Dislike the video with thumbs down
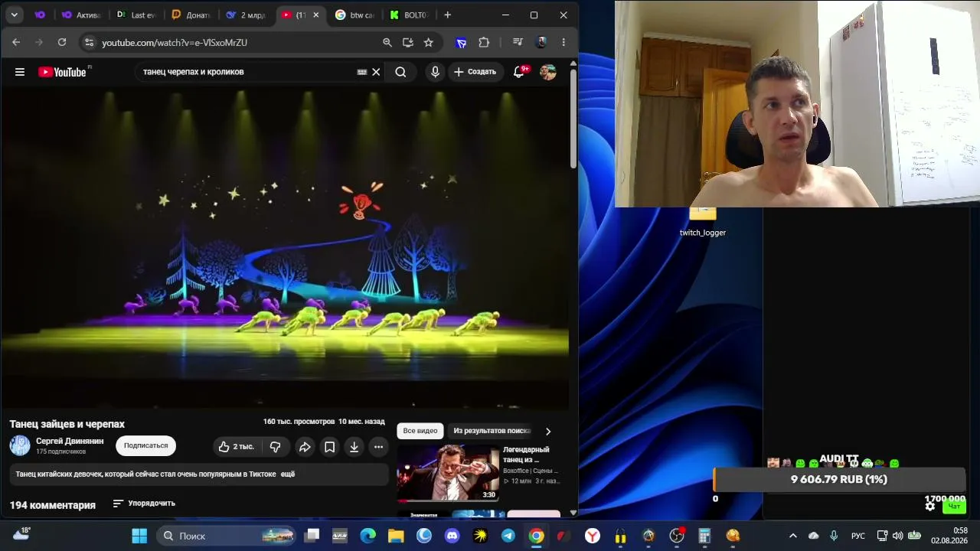The height and width of the screenshot is (551, 980). [275, 447]
